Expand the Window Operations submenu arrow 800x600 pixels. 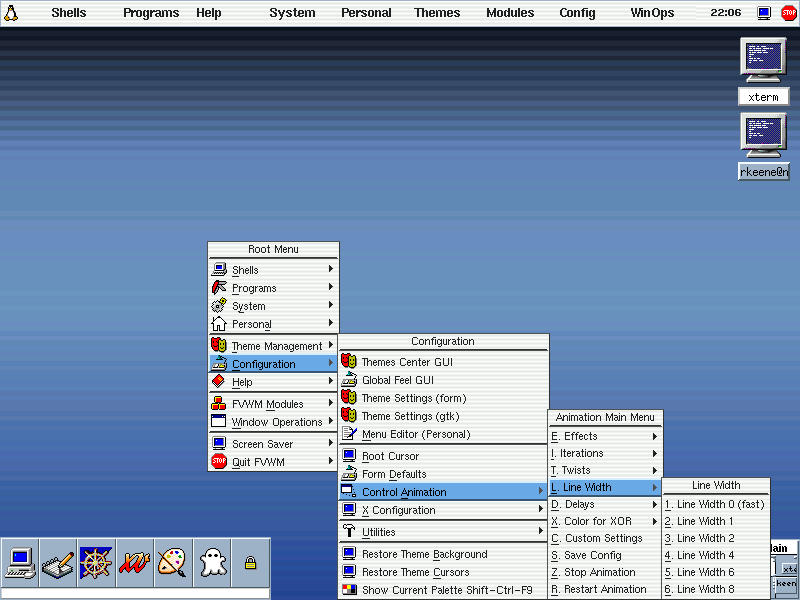pyautogui.click(x=331, y=421)
